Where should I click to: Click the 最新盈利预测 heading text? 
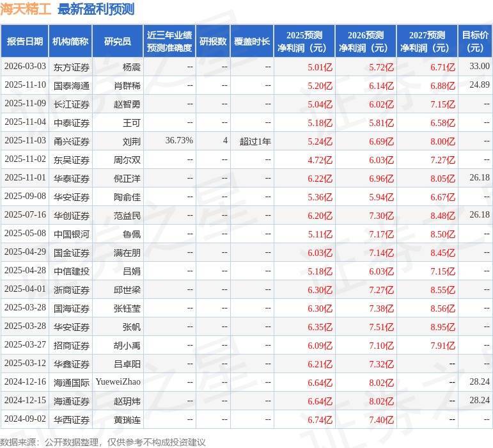pos(95,9)
